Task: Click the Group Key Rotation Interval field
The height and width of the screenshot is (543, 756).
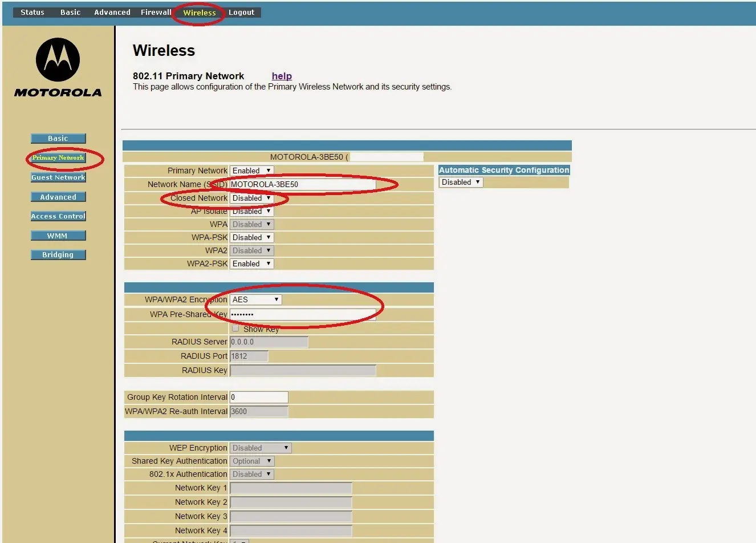Action: point(259,397)
